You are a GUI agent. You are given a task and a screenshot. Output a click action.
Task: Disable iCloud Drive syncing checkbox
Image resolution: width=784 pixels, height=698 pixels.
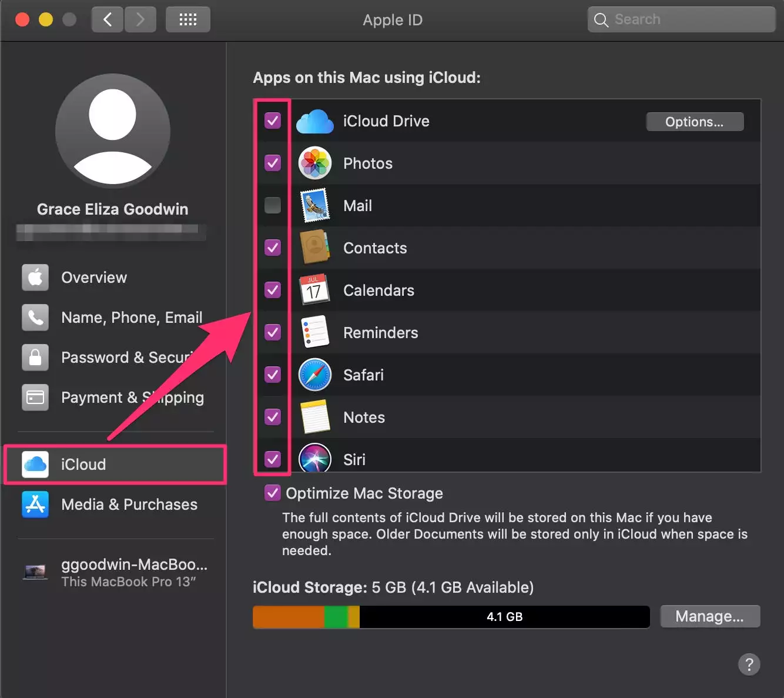click(x=273, y=121)
